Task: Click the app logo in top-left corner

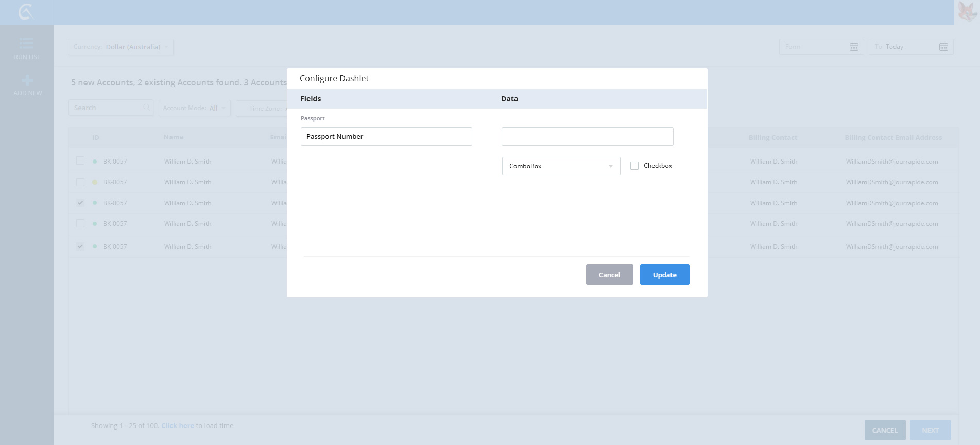Action: coord(26,11)
